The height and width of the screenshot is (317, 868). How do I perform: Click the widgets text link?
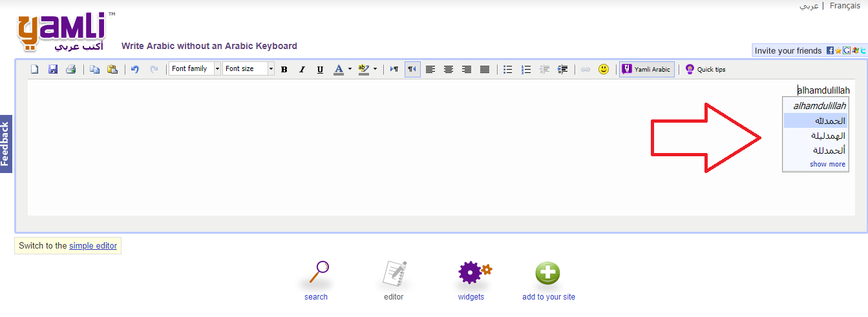pos(471,297)
